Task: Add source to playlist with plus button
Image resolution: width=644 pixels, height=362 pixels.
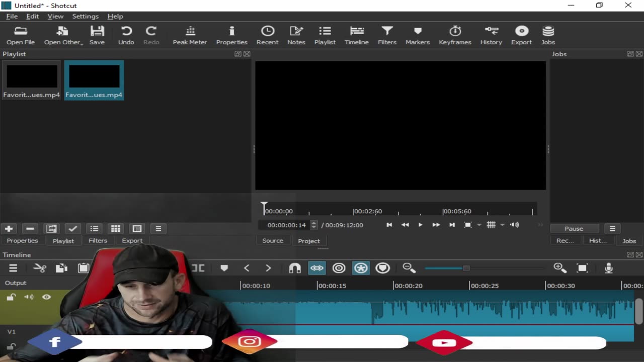Action: click(9, 229)
